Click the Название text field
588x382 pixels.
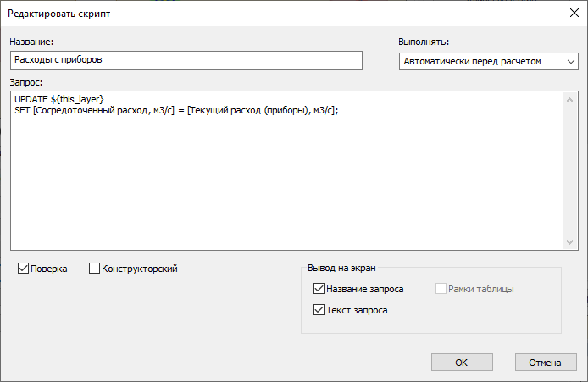(186, 61)
